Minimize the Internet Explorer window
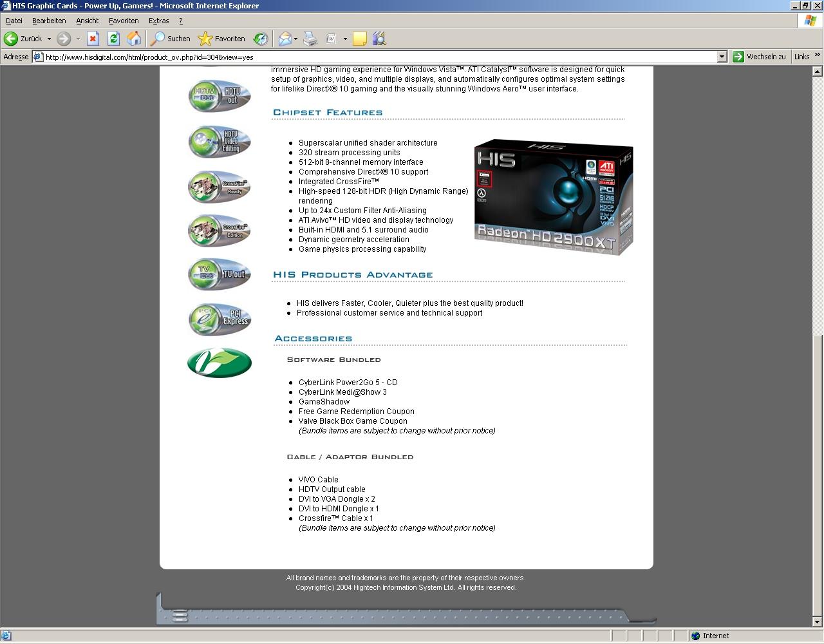The height and width of the screenshot is (644, 824). 794,6
